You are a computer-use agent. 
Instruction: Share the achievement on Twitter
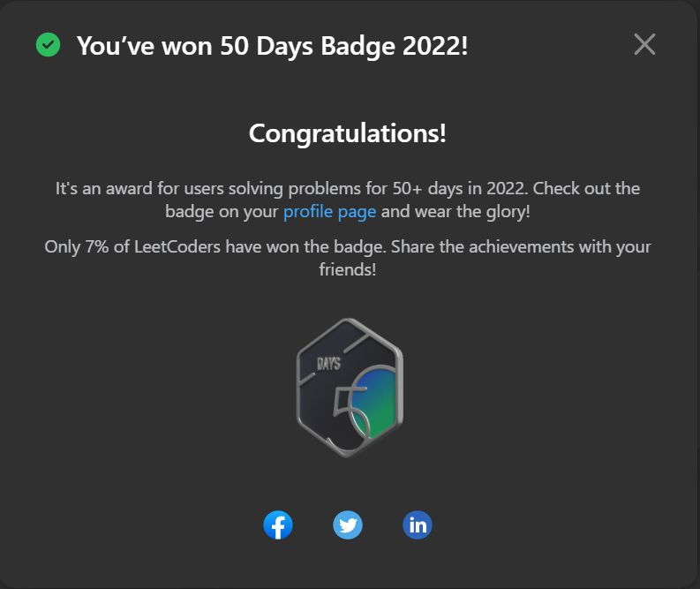point(348,525)
